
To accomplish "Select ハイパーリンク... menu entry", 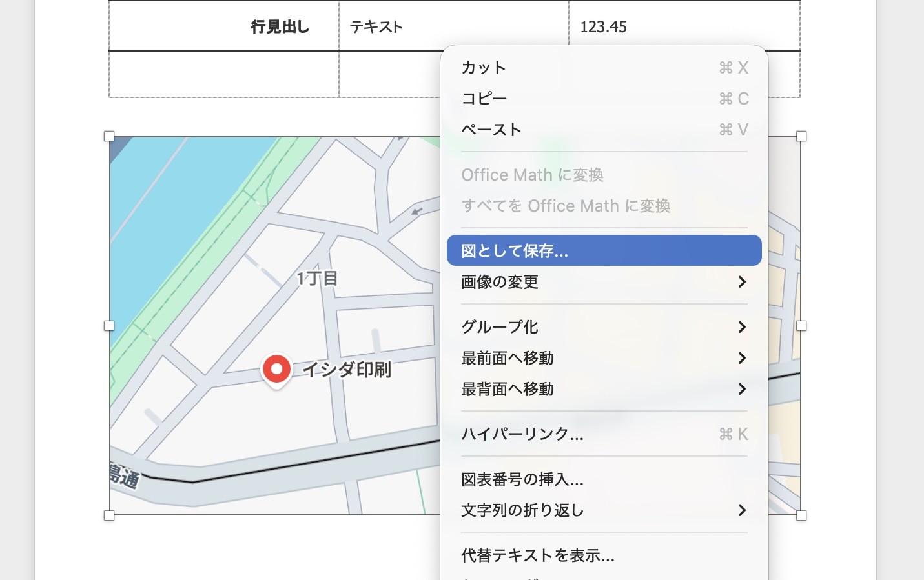I will (x=604, y=434).
